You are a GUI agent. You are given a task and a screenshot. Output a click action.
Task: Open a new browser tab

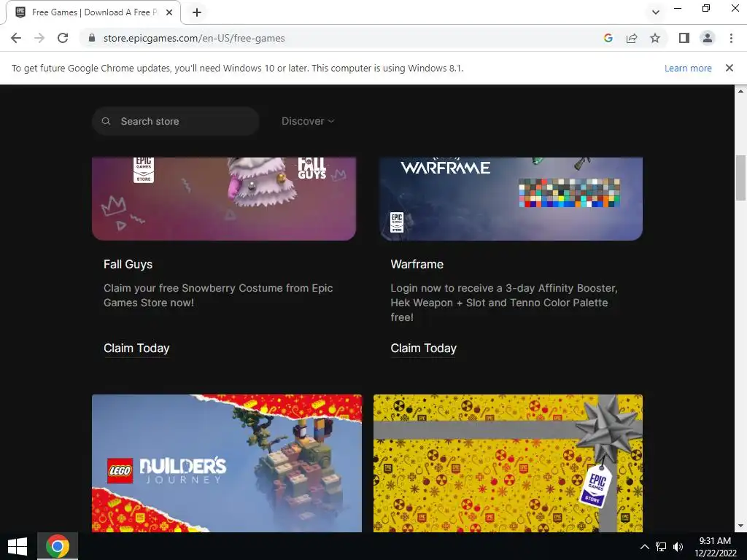197,12
